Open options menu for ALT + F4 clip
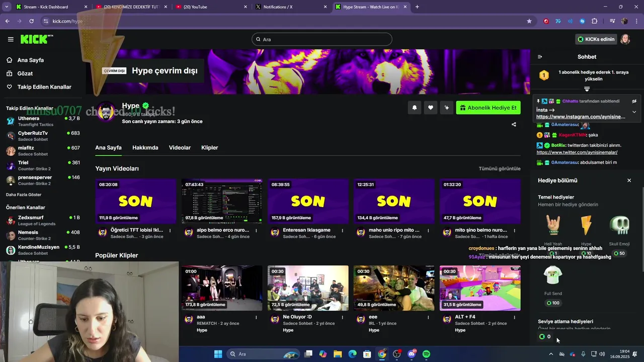This screenshot has height=362, width=644. 514,318
